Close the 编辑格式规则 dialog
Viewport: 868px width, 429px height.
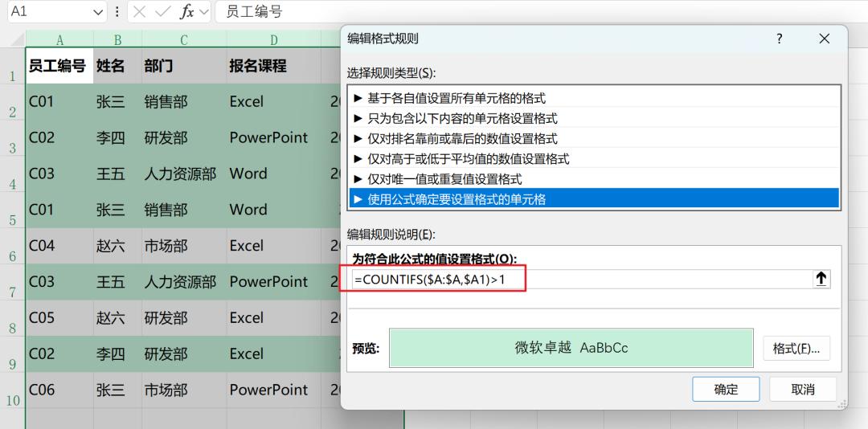[825, 39]
